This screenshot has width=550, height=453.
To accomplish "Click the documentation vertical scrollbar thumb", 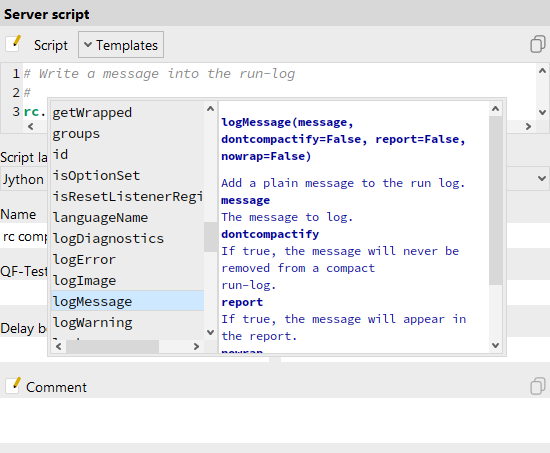I will [495, 200].
